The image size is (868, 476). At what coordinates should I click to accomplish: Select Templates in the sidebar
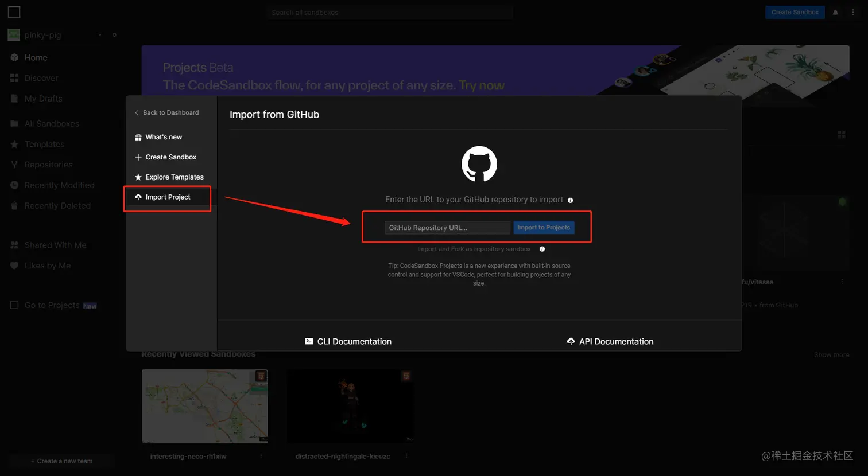[x=44, y=144]
